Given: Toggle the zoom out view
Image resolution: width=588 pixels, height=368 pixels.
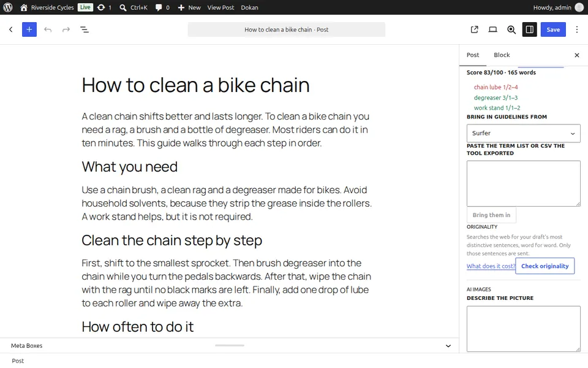Looking at the screenshot, I should pos(511,29).
